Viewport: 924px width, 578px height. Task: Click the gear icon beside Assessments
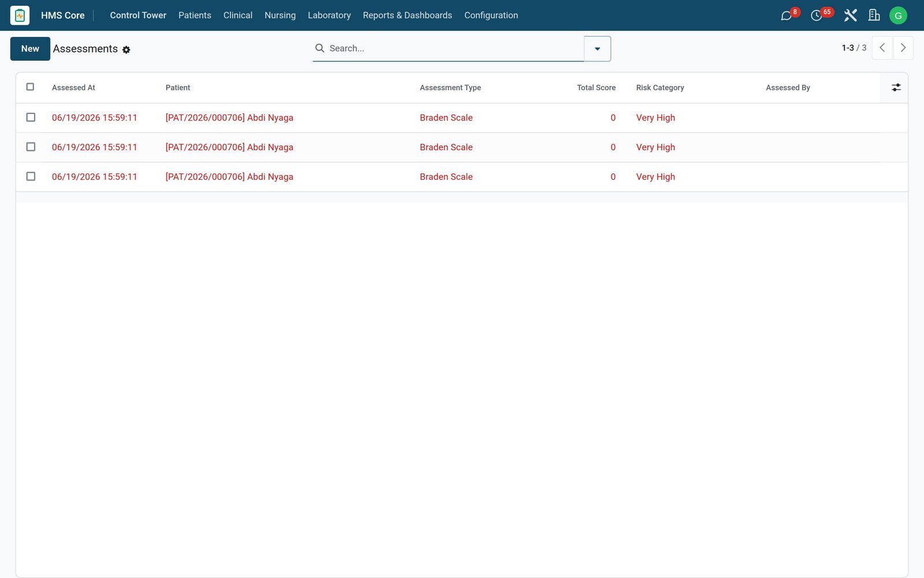[126, 50]
